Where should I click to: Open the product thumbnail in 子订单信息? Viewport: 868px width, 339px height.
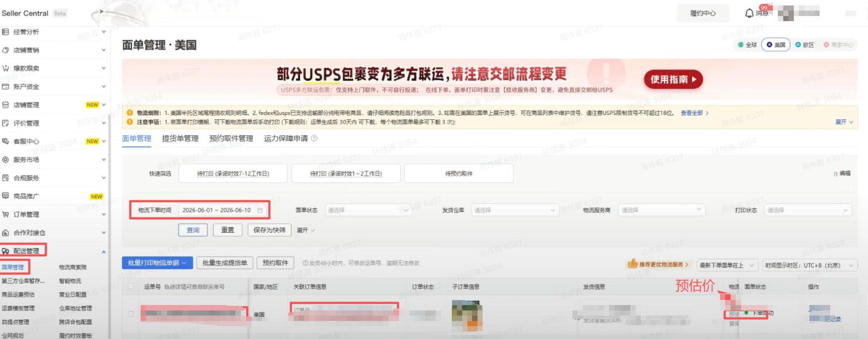[467, 316]
